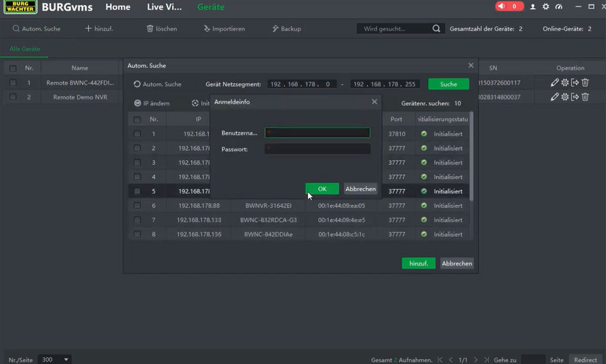Focus the Passwort input field

click(x=317, y=149)
